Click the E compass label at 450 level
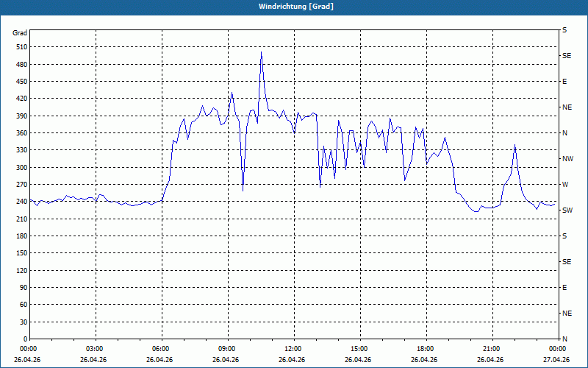This screenshot has height=368, width=588. pyautogui.click(x=564, y=82)
